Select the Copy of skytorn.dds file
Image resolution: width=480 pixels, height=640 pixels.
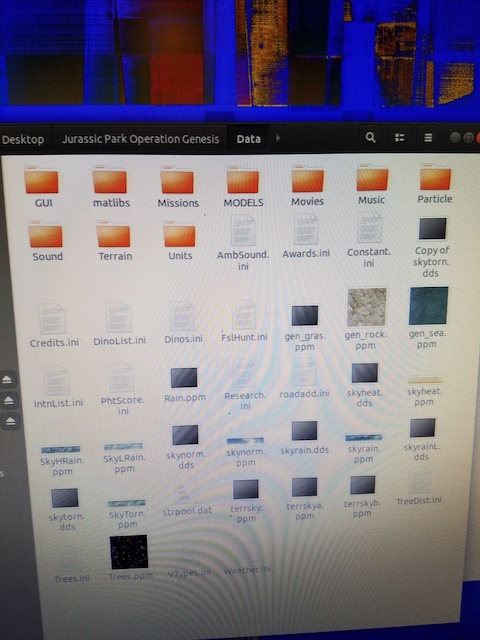pos(431,247)
